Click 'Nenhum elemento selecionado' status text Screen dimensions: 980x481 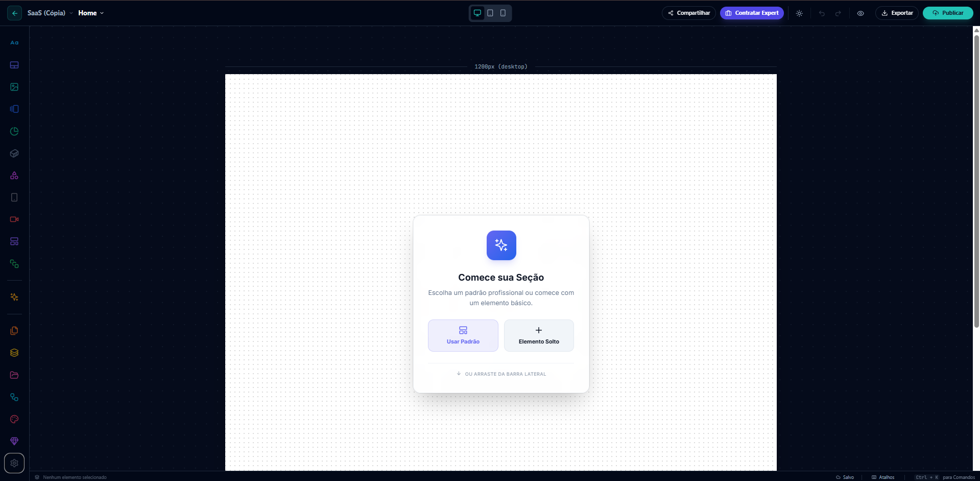click(75, 477)
